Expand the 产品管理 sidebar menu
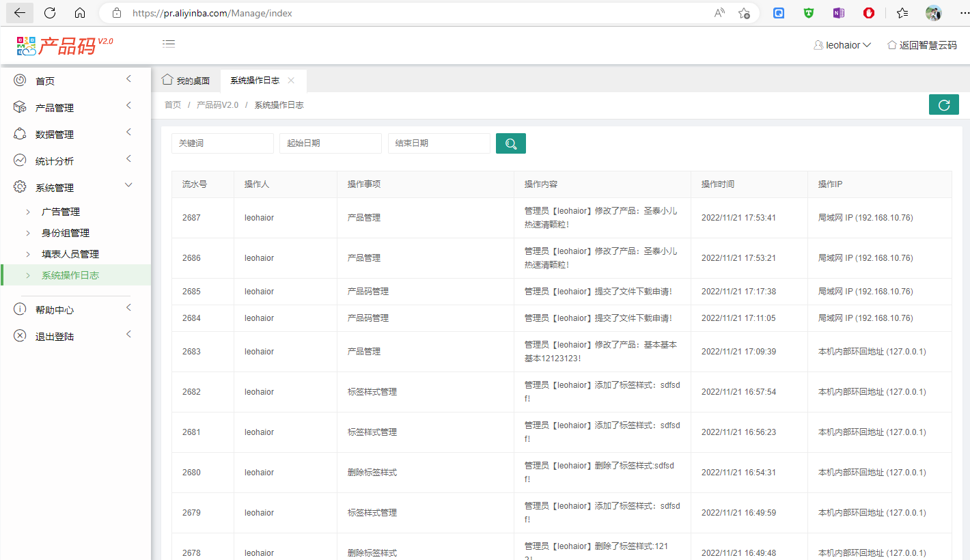 55,108
